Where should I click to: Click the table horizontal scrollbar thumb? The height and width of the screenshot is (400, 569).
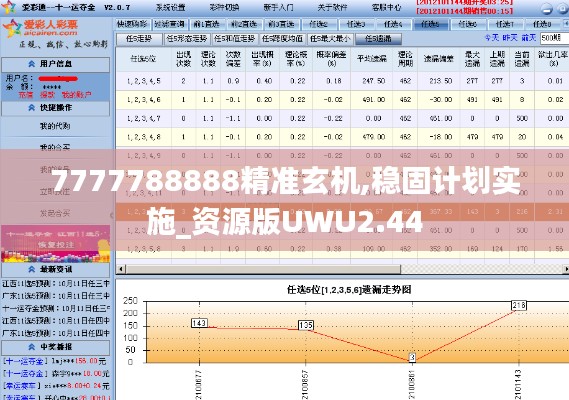pos(263,269)
